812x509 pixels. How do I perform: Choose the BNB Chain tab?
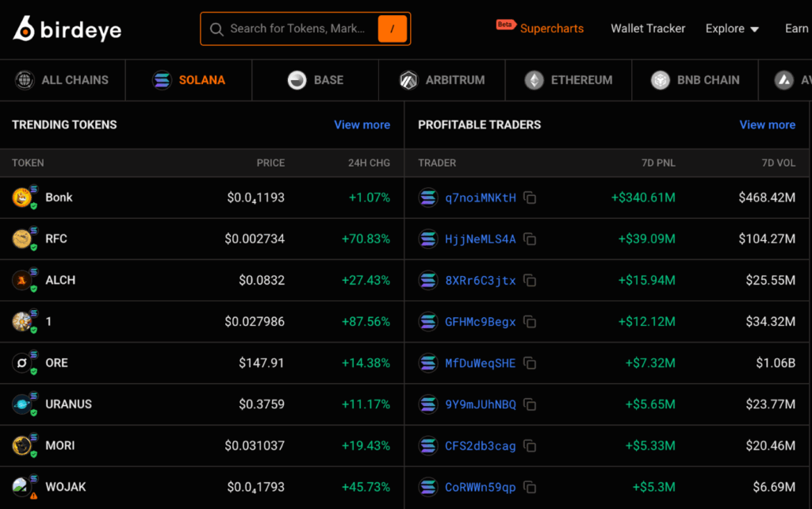(x=695, y=80)
